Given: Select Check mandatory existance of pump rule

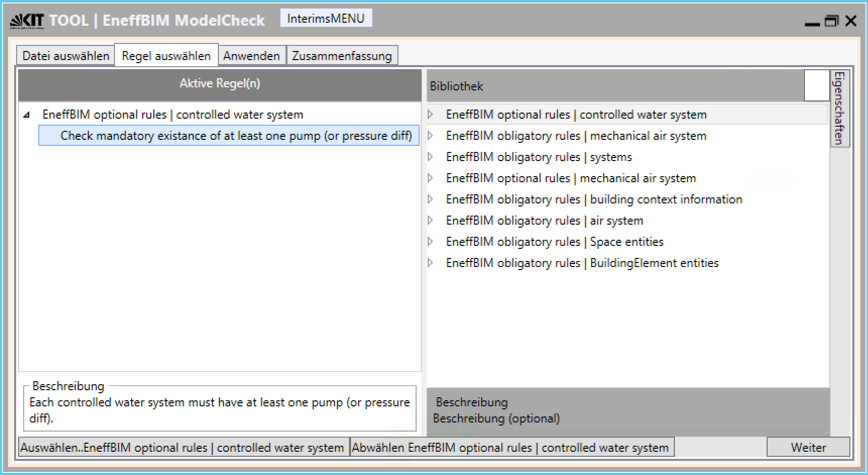Looking at the screenshot, I should click(229, 136).
